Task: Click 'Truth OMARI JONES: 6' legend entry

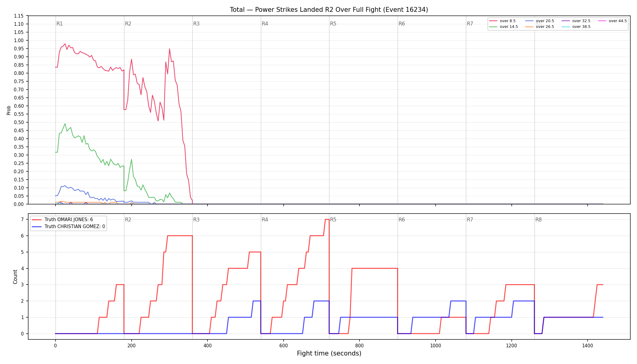Action: [x=62, y=220]
